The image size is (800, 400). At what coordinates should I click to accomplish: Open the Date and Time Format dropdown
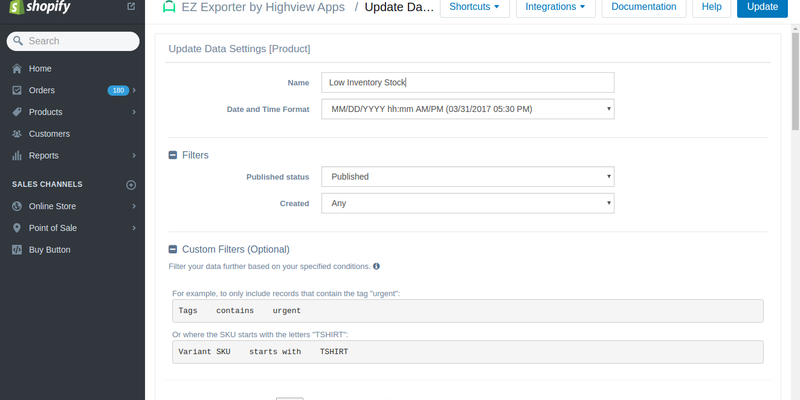(x=468, y=109)
